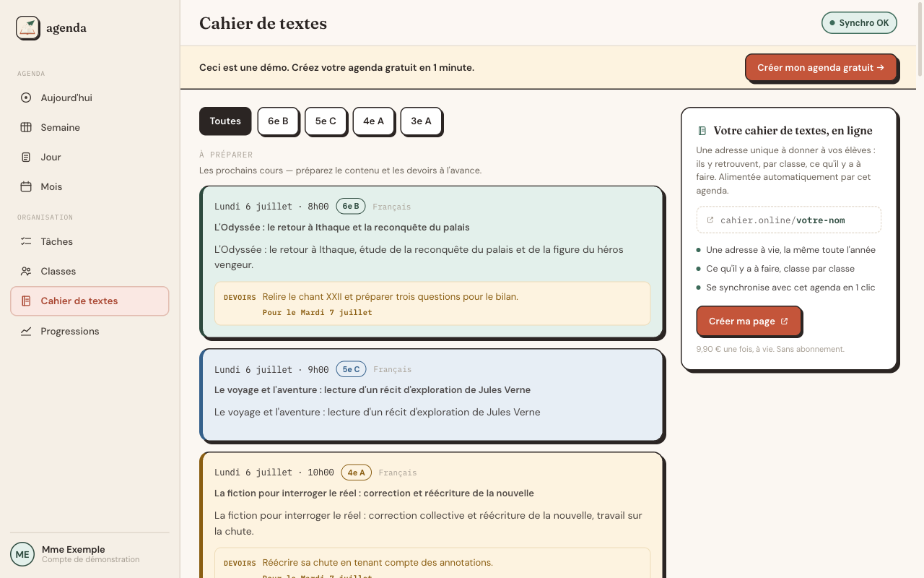The width and height of the screenshot is (924, 578).
Task: Open the Tâches section
Action: click(x=90, y=241)
